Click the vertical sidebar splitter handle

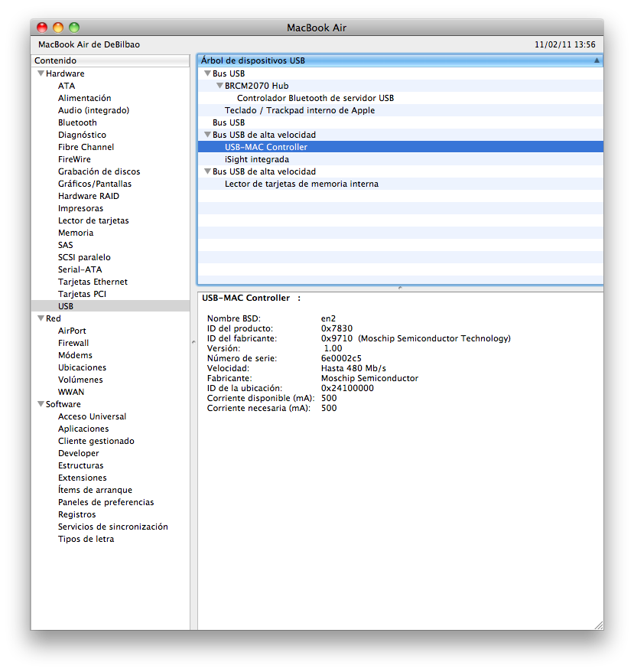(193, 342)
